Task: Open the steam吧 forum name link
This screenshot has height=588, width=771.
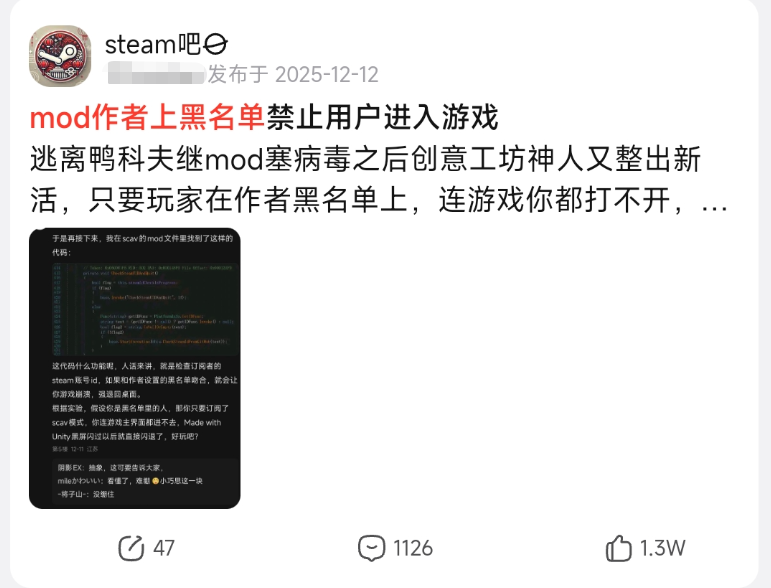Action: click(153, 45)
